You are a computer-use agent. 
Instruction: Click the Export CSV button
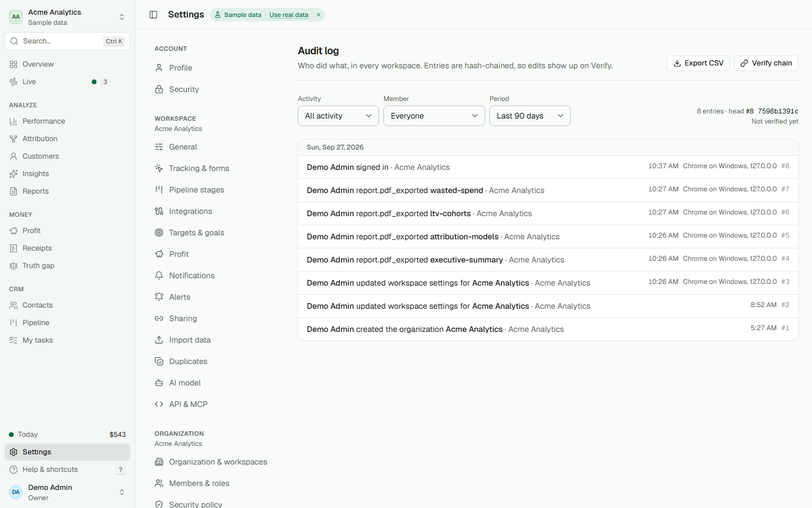698,63
